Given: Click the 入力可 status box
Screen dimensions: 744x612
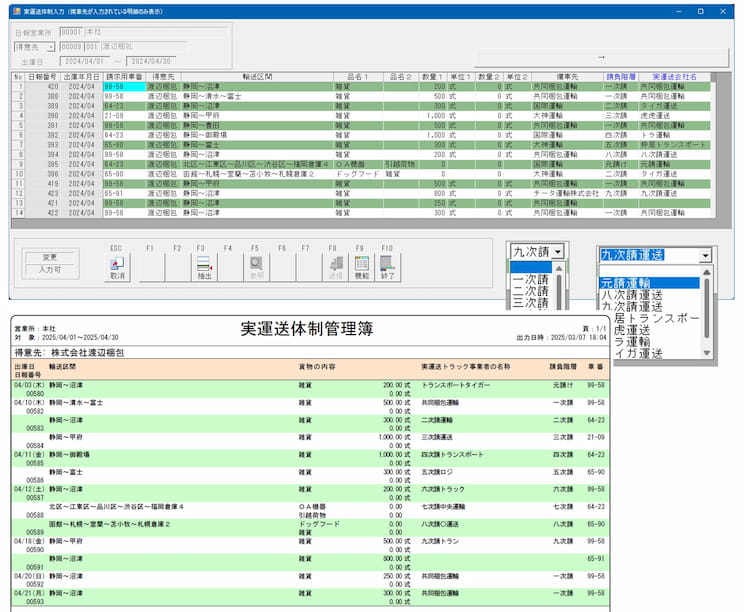Looking at the screenshot, I should [x=50, y=269].
